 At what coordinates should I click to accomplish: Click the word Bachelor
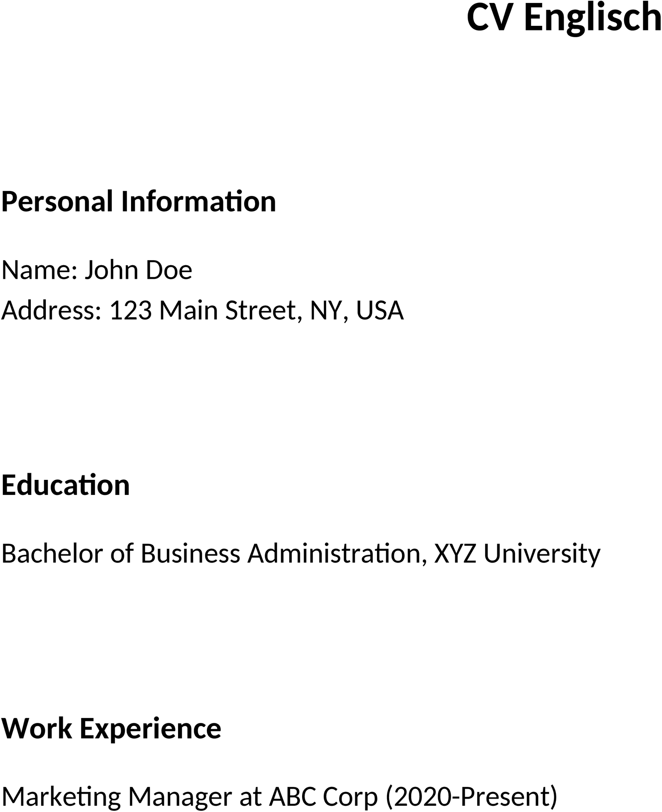click(52, 554)
